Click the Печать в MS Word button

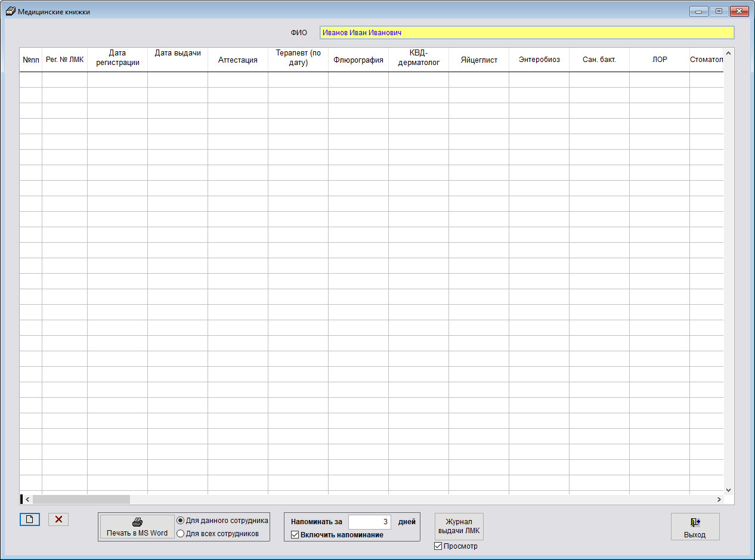tap(137, 527)
